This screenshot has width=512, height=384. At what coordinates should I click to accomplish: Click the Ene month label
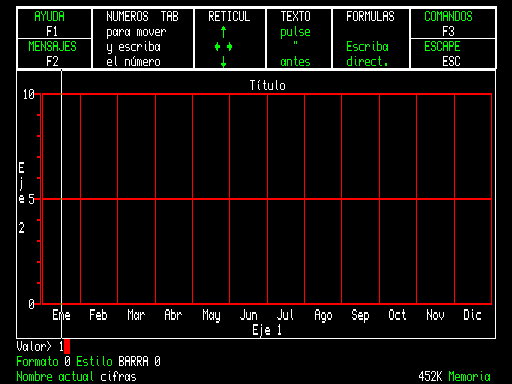click(x=61, y=315)
